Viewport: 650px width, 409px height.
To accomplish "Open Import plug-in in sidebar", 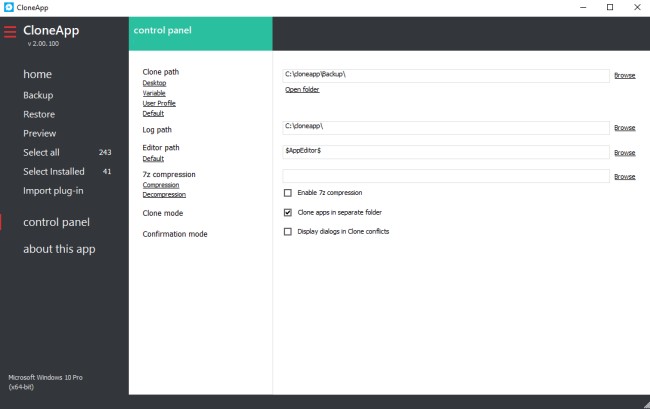I will [x=53, y=191].
